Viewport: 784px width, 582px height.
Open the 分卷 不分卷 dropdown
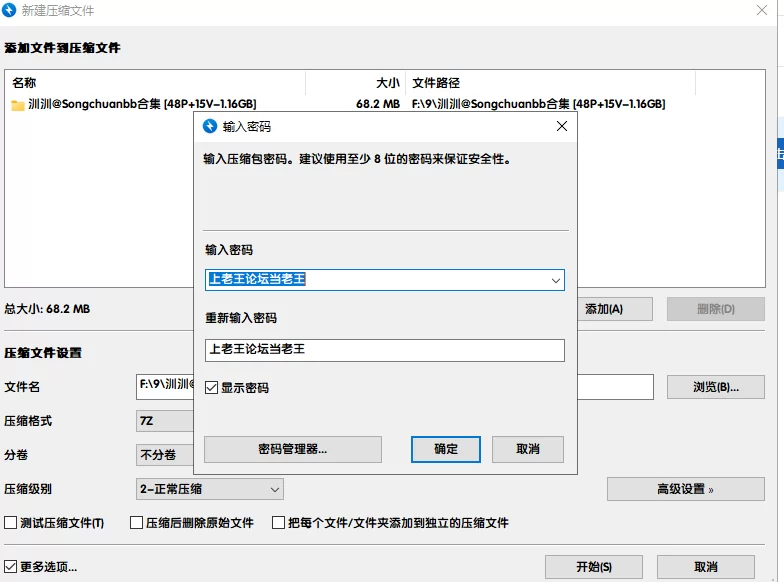(164, 455)
